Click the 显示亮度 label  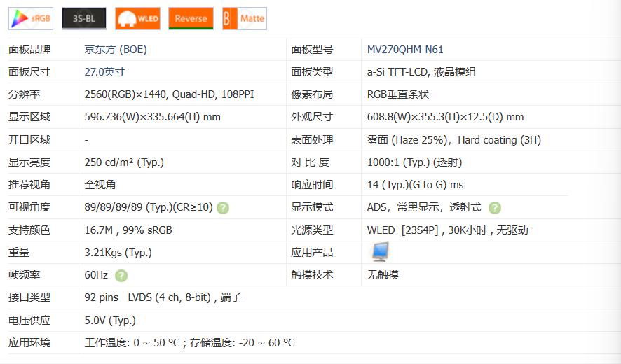pyautogui.click(x=29, y=162)
